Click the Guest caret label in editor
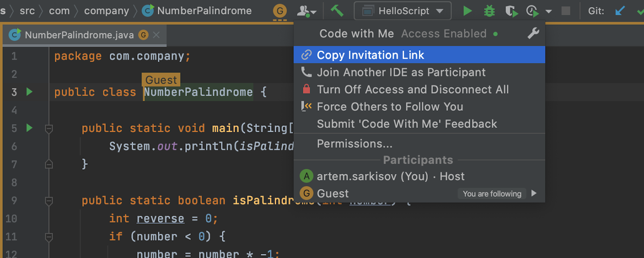This screenshot has height=258, width=644. point(161,80)
